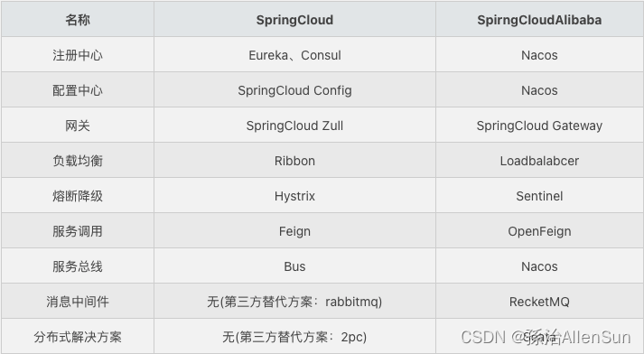Click the 配置中心 row label

(x=78, y=90)
